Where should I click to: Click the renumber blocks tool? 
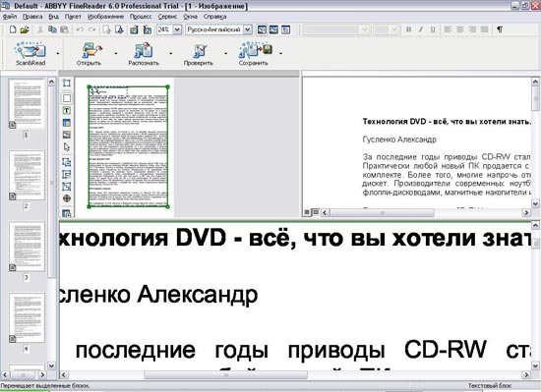pyautogui.click(x=67, y=187)
